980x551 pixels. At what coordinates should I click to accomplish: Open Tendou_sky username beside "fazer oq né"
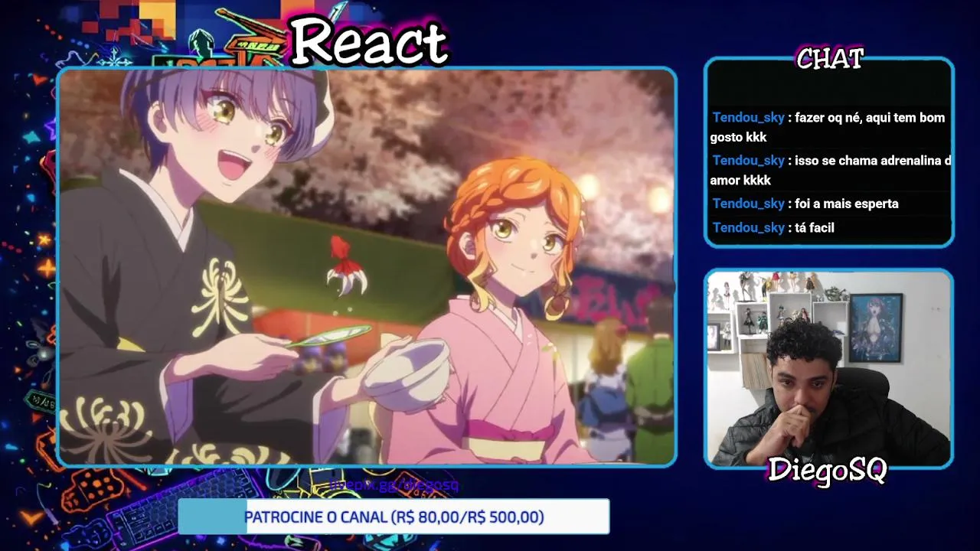click(748, 117)
